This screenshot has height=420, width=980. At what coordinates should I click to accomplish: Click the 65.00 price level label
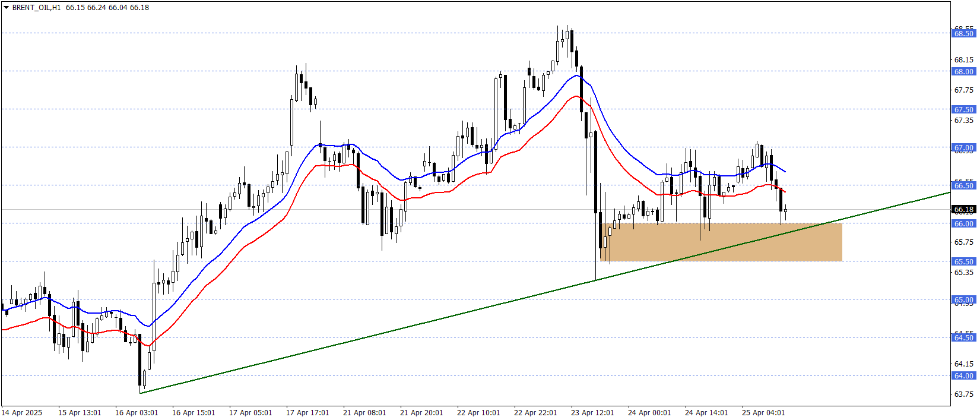point(963,299)
